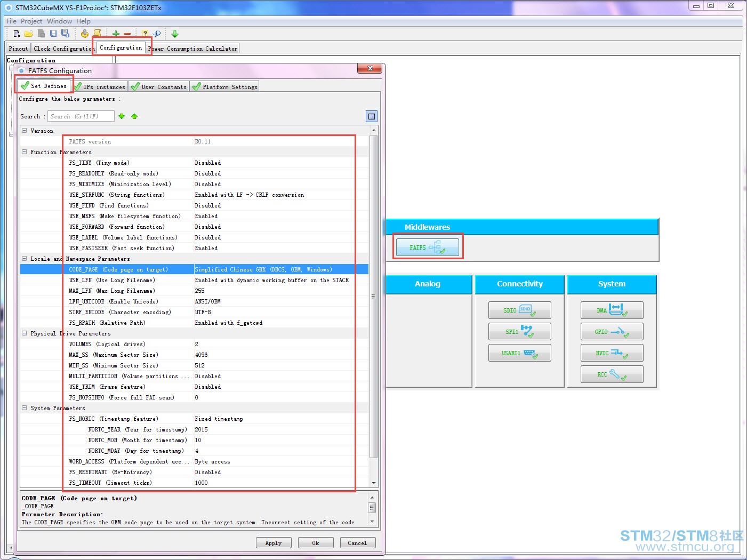The height and width of the screenshot is (560, 747).
Task: Click the parameter list scroll-up arrow
Action: pyautogui.click(x=373, y=130)
